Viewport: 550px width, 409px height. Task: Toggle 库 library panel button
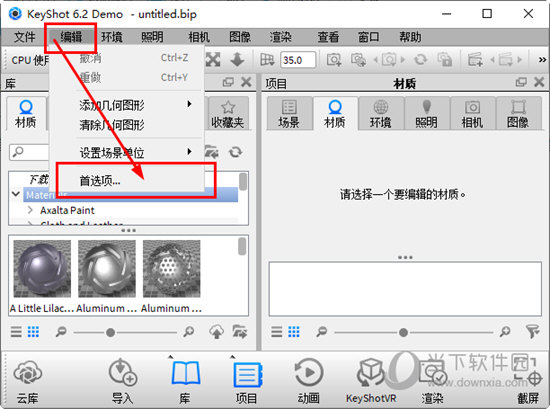(185, 381)
